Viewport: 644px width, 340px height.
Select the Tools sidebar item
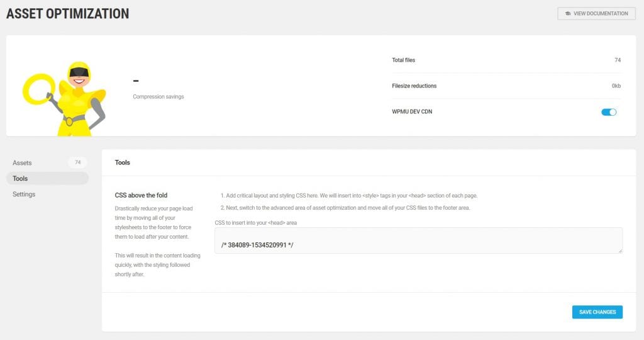coord(47,178)
